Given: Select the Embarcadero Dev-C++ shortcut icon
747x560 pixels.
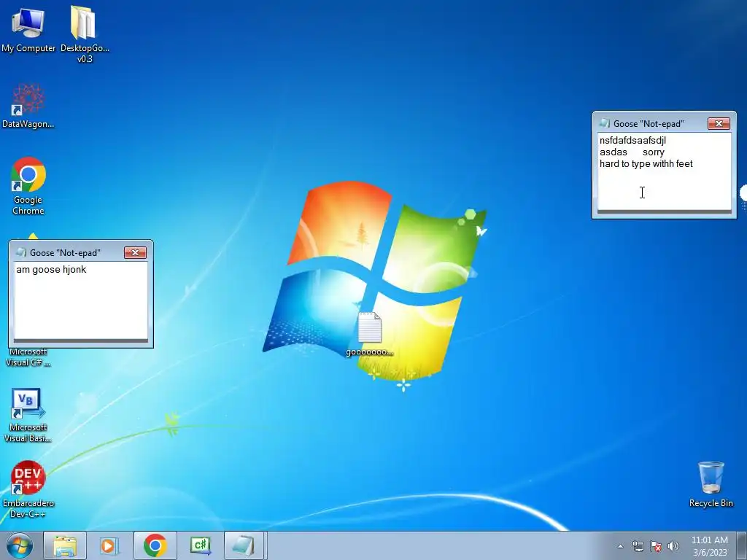Looking at the screenshot, I should coord(28,489).
